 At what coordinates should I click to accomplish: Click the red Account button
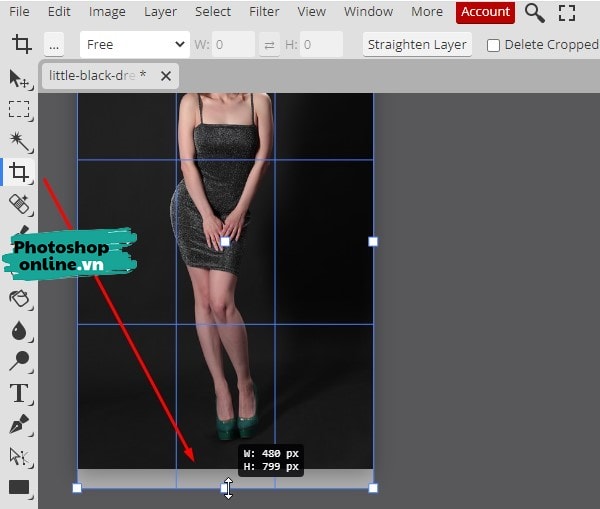click(x=485, y=12)
